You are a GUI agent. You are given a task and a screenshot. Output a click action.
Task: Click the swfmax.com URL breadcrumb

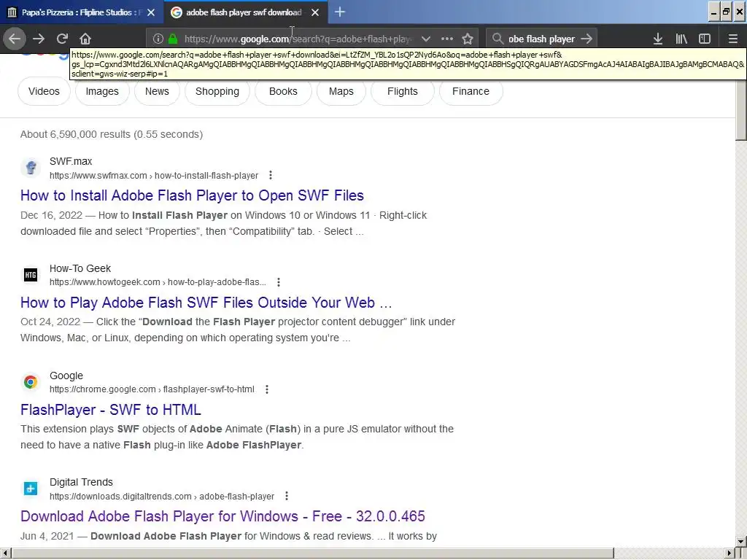tap(154, 176)
